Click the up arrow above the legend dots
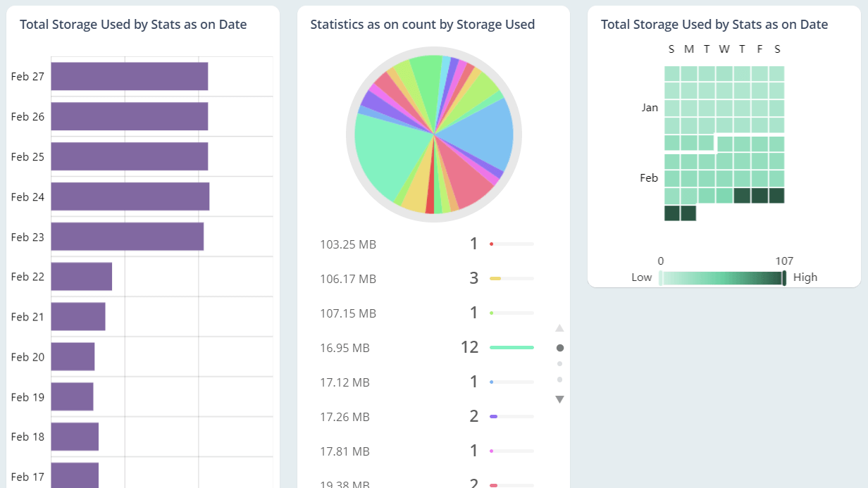Screen dimensions: 868x488 pos(559,327)
